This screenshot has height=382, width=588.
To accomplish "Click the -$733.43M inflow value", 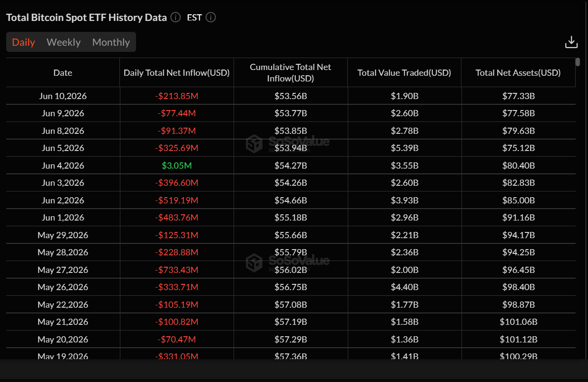I will [176, 270].
